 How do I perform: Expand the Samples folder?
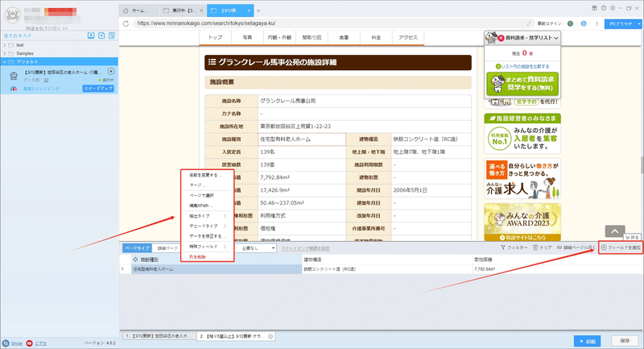pos(5,53)
